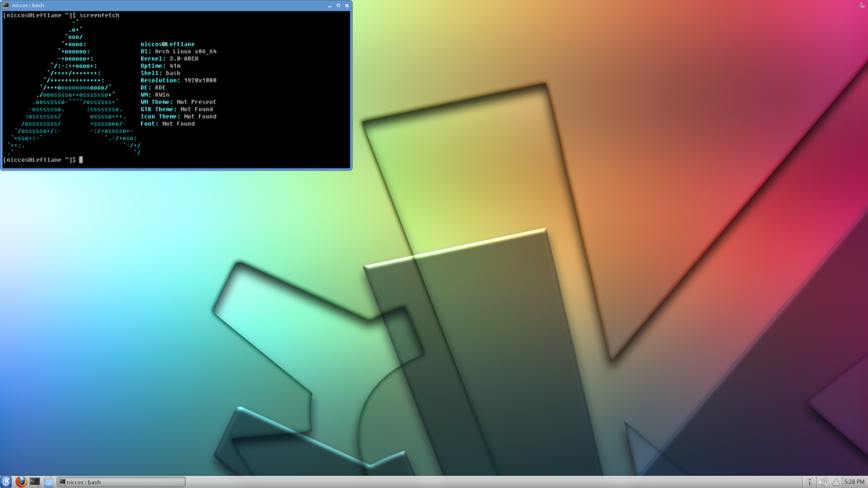This screenshot has width=868, height=488.
Task: Open the terminal window menu icon in title bar
Action: coord(7,5)
